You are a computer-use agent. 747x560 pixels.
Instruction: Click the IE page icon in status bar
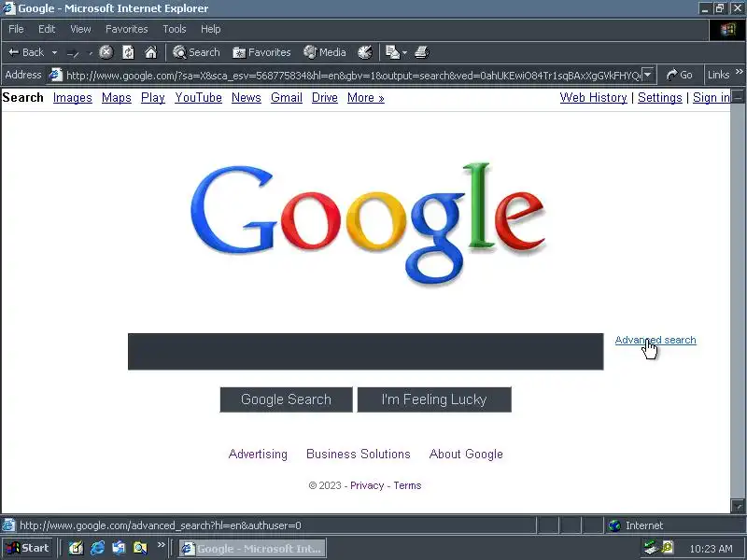click(x=8, y=525)
